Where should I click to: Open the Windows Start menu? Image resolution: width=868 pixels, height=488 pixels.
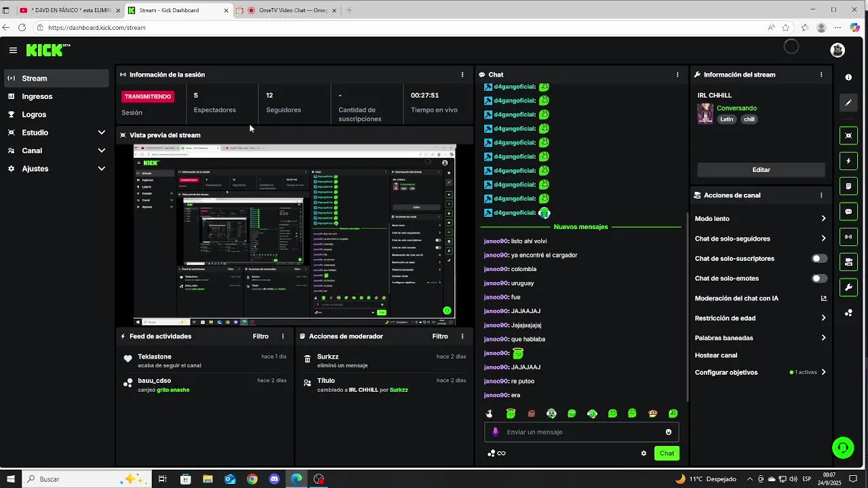click(x=10, y=479)
